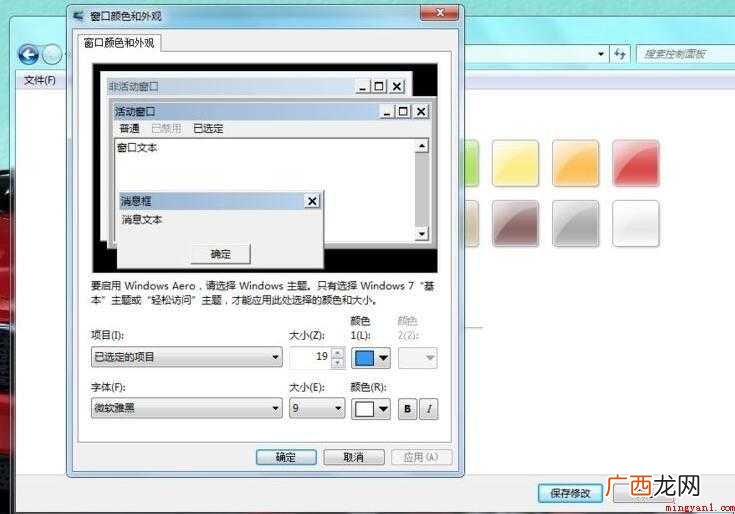Select the white window color swatch
This screenshot has height=514, width=735.
[x=636, y=223]
